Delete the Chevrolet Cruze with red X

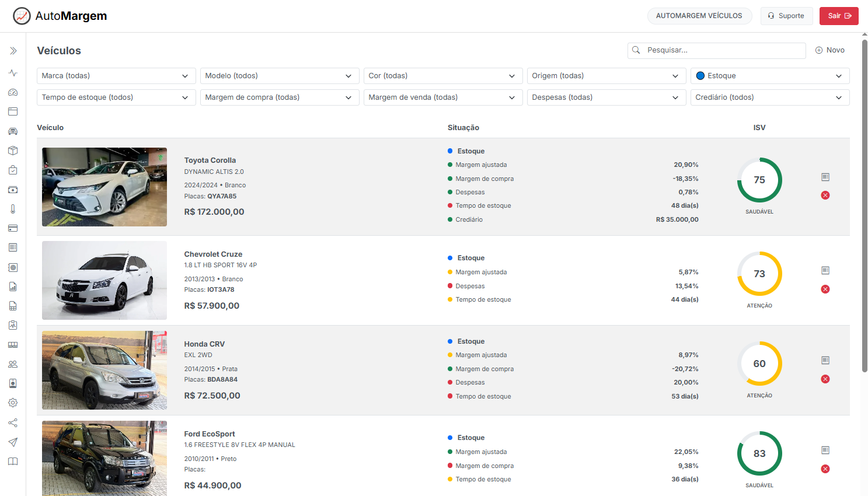[x=825, y=289]
